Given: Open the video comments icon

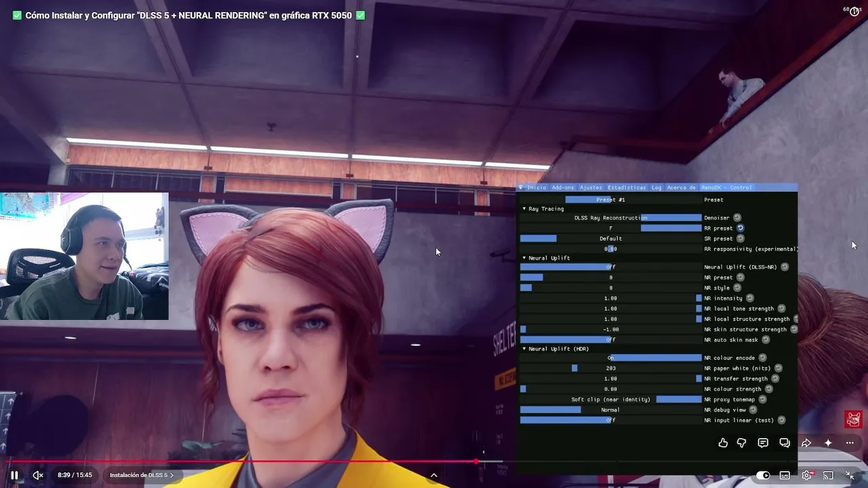Looking at the screenshot, I should tap(763, 443).
